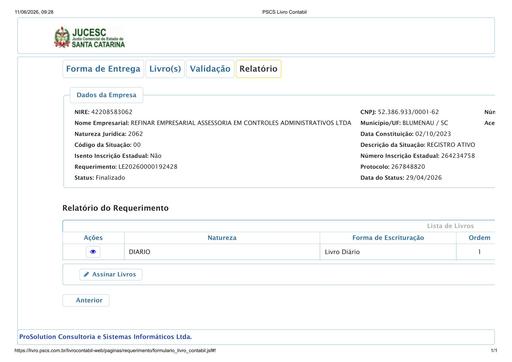This screenshot has height=362, width=512.
Task: Click the PSCS Livro Contábil page title
Action: pos(284,12)
